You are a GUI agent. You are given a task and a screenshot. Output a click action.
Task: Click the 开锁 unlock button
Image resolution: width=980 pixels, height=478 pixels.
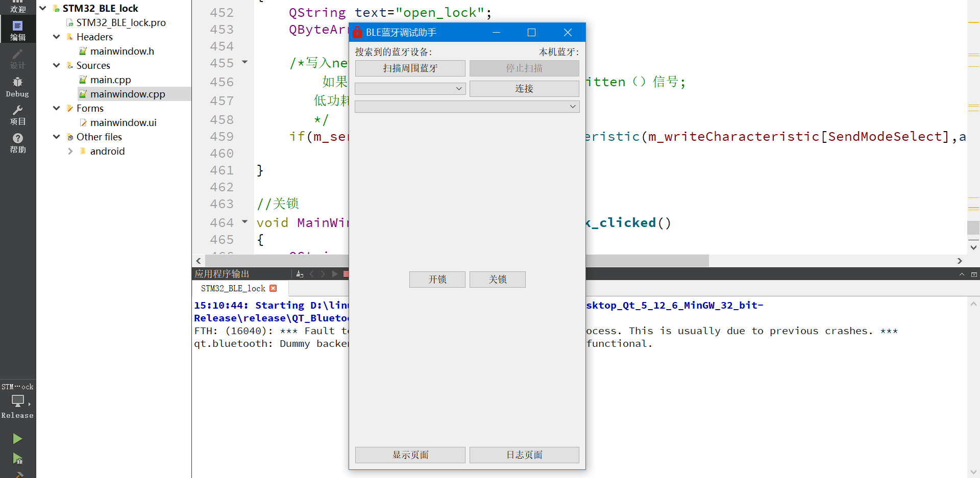pos(437,280)
